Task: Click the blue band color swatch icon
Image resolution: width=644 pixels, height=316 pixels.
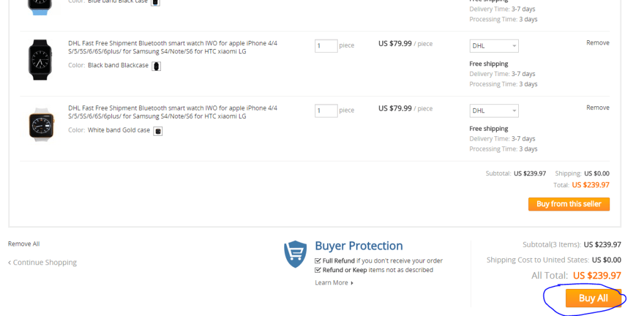Action: (x=155, y=2)
